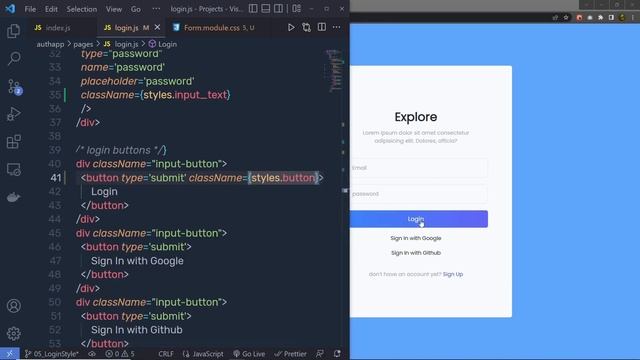
Task: Click CRLF line ending selector
Action: click(x=166, y=354)
